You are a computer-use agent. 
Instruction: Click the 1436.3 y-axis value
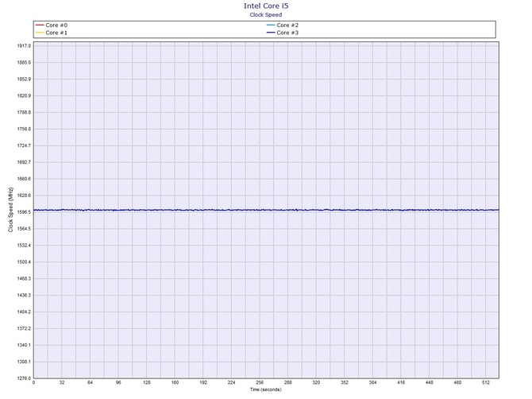coord(24,296)
